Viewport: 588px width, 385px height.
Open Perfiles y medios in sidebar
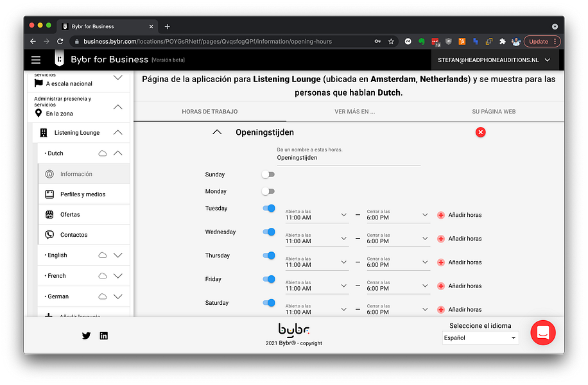pos(84,194)
